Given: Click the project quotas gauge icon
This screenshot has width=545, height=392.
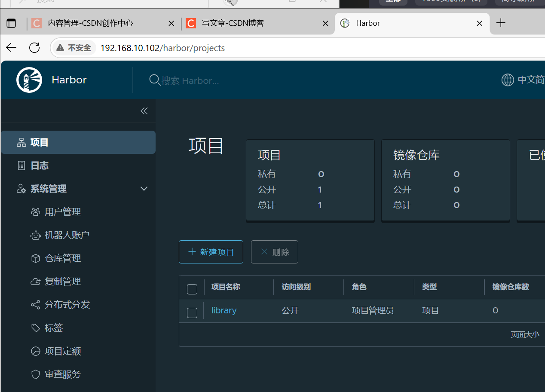Looking at the screenshot, I should (36, 351).
